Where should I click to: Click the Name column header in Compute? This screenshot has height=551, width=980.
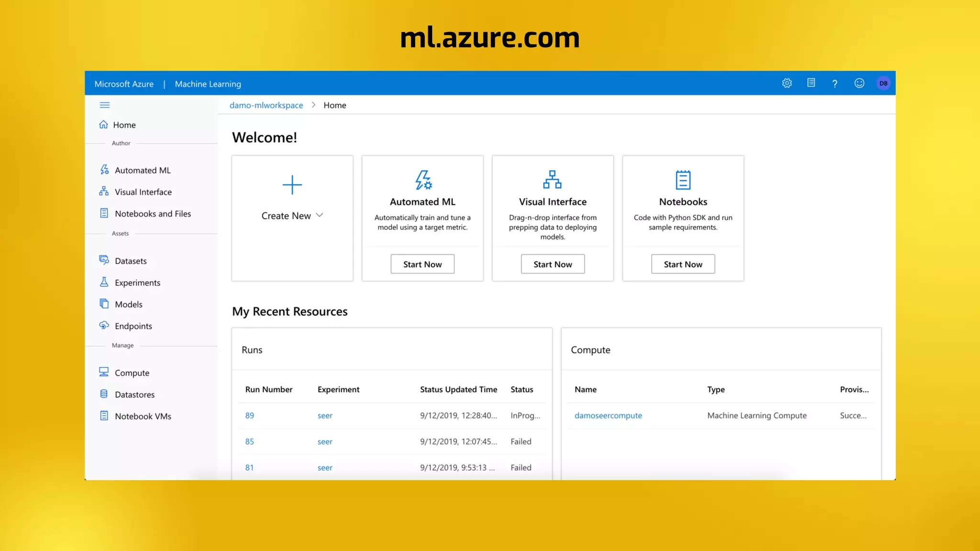click(585, 389)
